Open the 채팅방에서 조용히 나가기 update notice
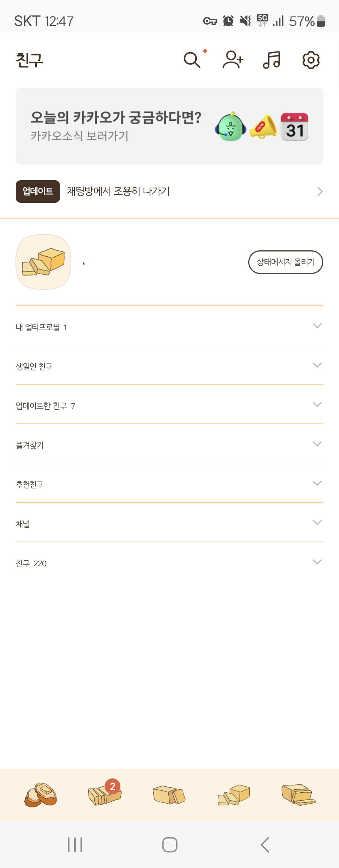Image resolution: width=339 pixels, height=868 pixels. tap(169, 192)
